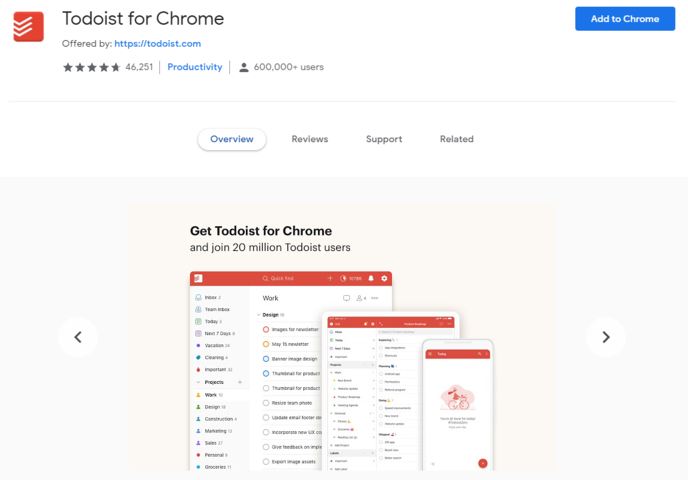The image size is (688, 480).
Task: Click Team Inbox in preview sidebar
Action: [x=212, y=309]
